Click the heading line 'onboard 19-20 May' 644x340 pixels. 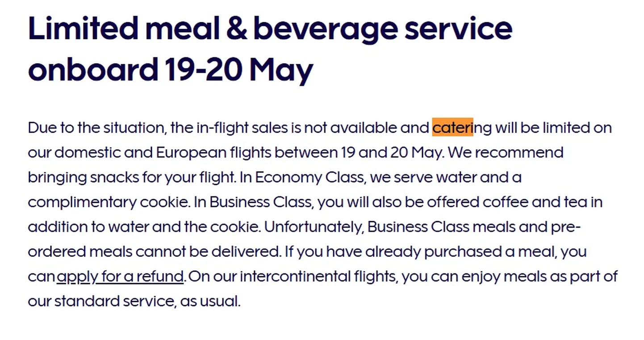click(171, 70)
